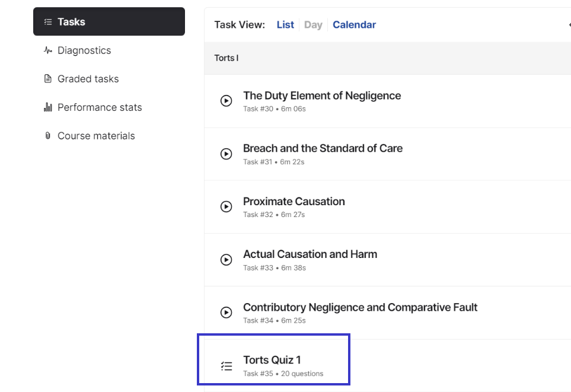The height and width of the screenshot is (392, 571).
Task: Play Contributory Negligence and Comparative Fault video
Action: [226, 313]
